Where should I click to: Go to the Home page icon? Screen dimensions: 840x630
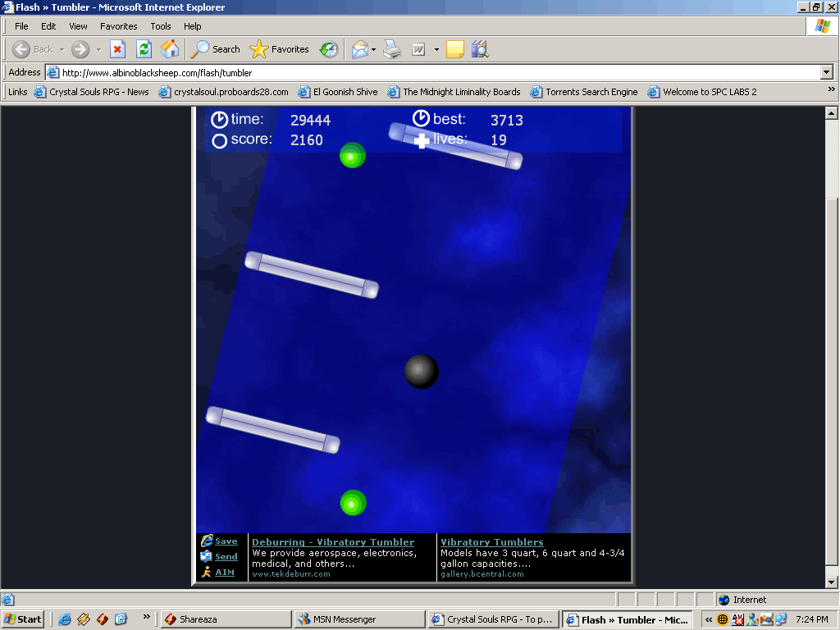170,49
